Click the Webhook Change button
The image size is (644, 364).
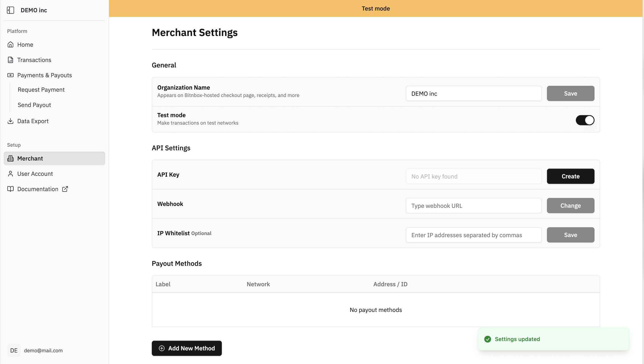(x=570, y=206)
